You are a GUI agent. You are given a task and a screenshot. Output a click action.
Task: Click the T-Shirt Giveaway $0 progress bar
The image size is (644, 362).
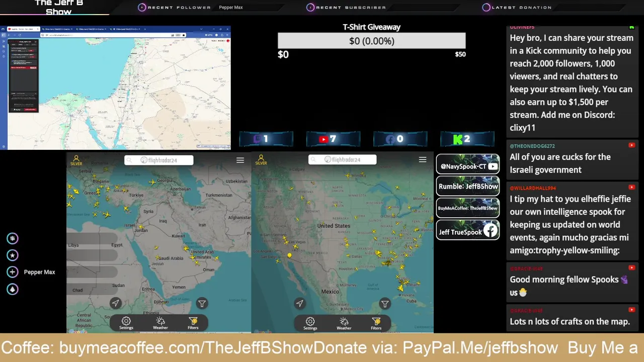tap(372, 41)
